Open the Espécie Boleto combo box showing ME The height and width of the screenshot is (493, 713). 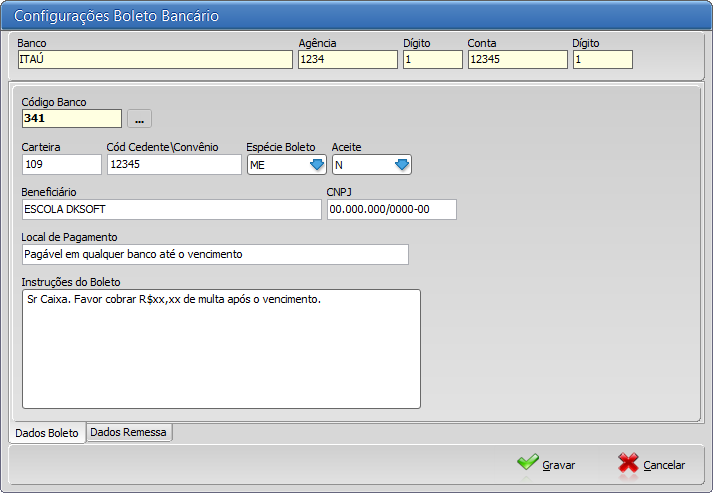286,165
